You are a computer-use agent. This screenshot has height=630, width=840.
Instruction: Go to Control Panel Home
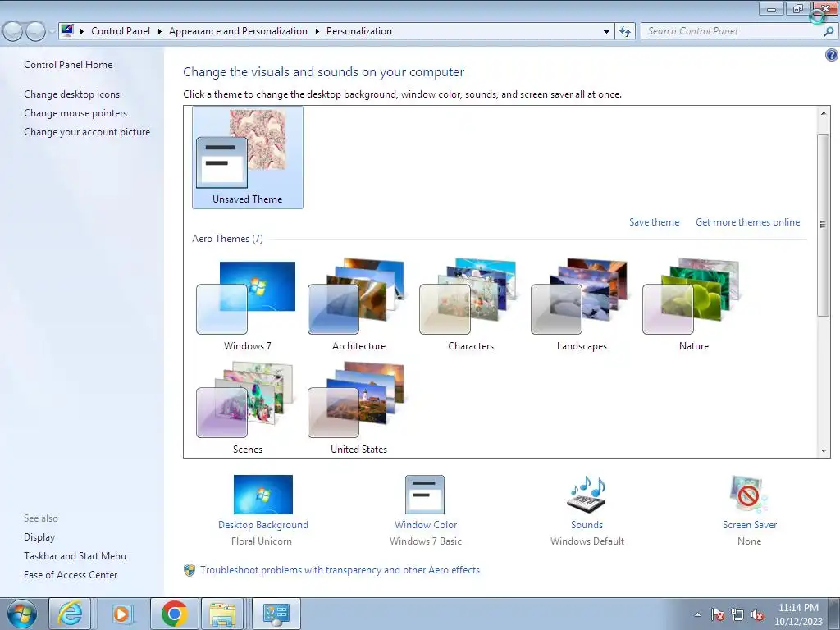pyautogui.click(x=68, y=65)
